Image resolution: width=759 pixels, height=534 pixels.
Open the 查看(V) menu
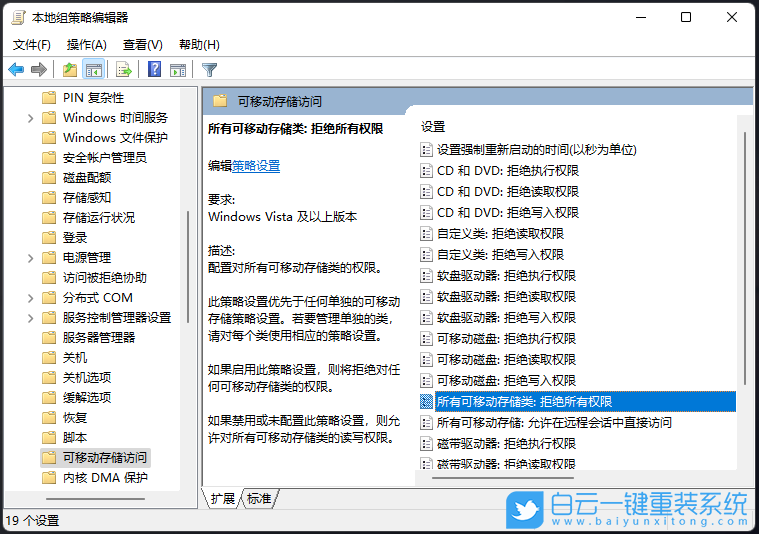coord(143,45)
